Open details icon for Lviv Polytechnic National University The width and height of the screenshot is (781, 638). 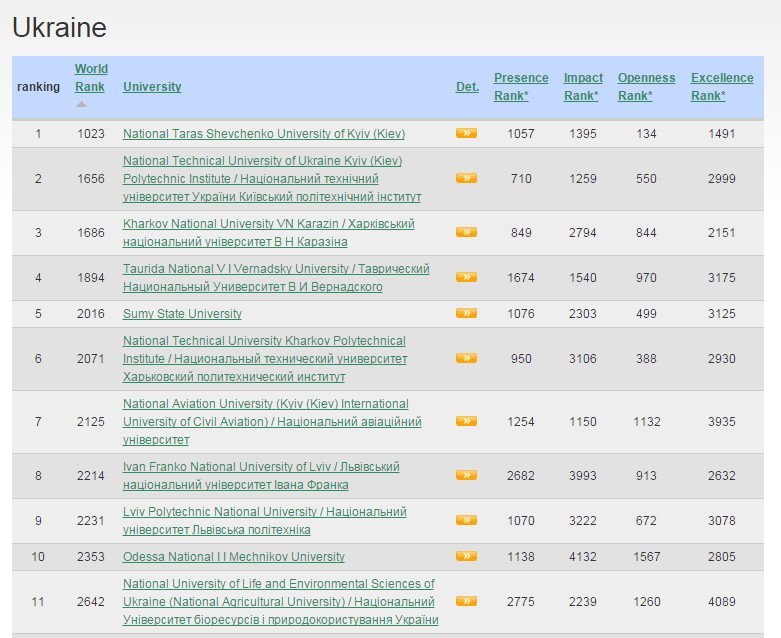pos(466,520)
